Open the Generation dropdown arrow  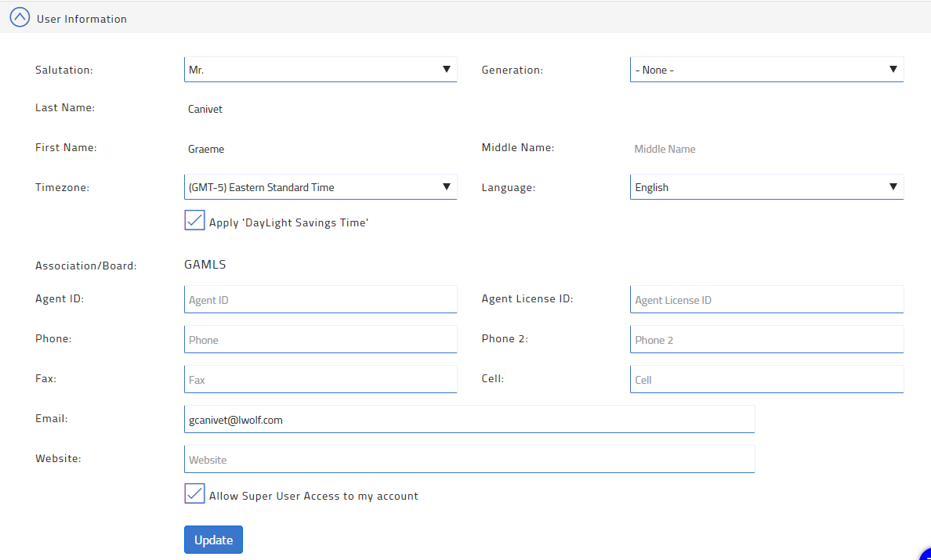point(893,69)
